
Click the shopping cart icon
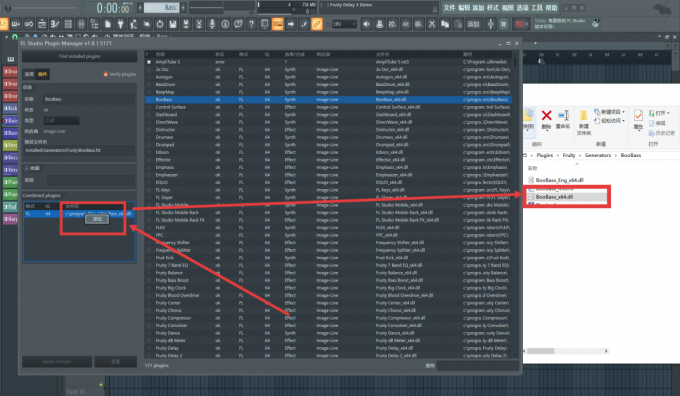pyautogui.click(x=503, y=24)
